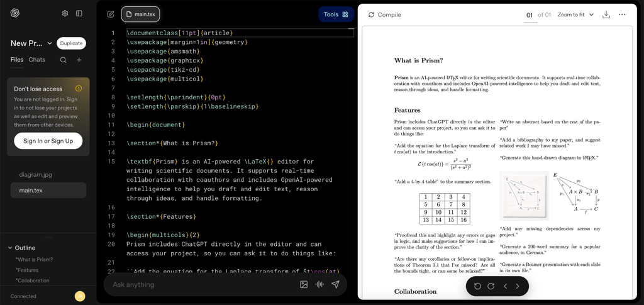Click the Duplicate button
Viewport: 644px width, 305px height.
[x=72, y=43]
